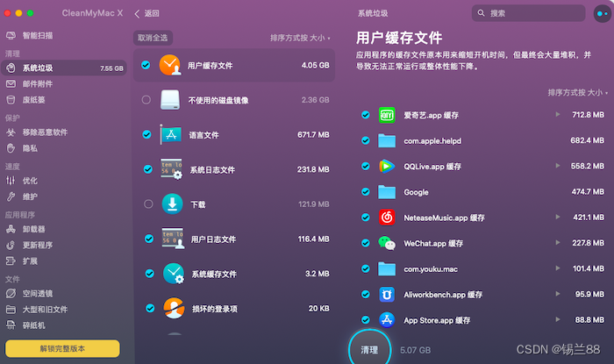Click 用户缓存文件 orange clock icon

170,65
